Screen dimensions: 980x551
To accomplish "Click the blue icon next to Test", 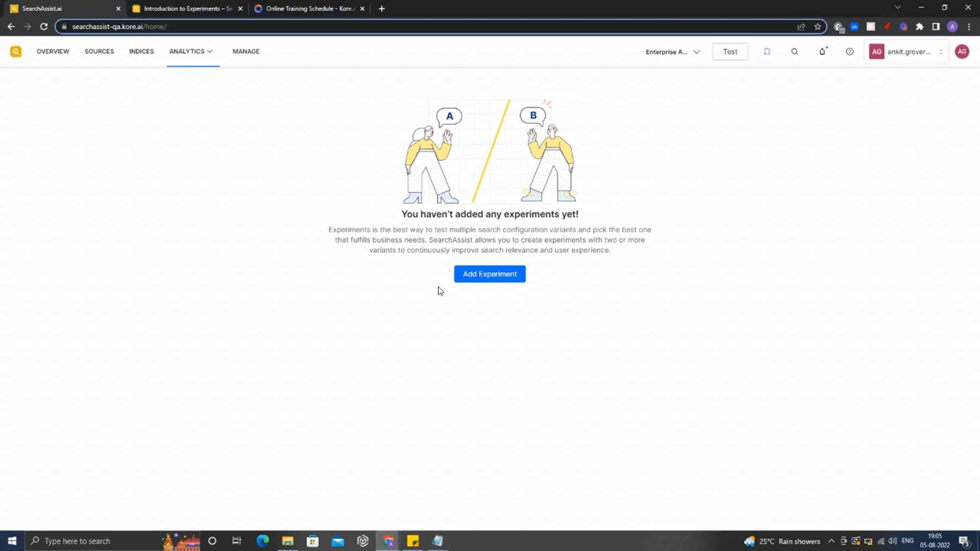I will [767, 51].
